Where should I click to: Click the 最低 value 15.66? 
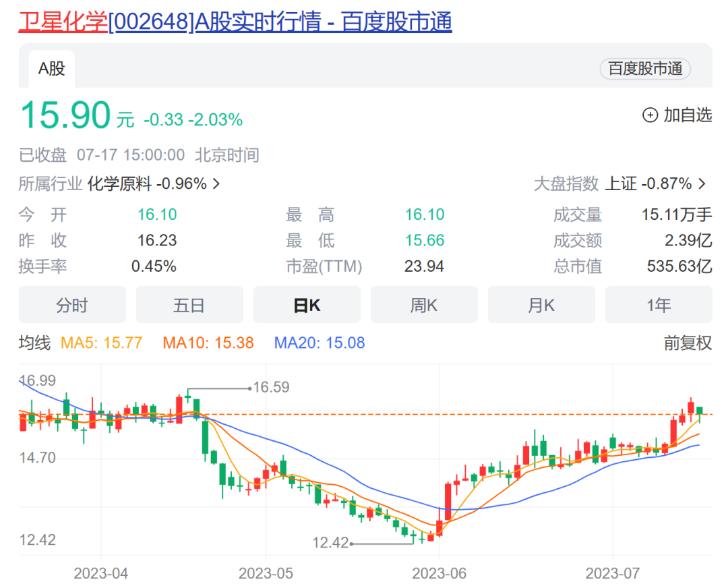[425, 241]
